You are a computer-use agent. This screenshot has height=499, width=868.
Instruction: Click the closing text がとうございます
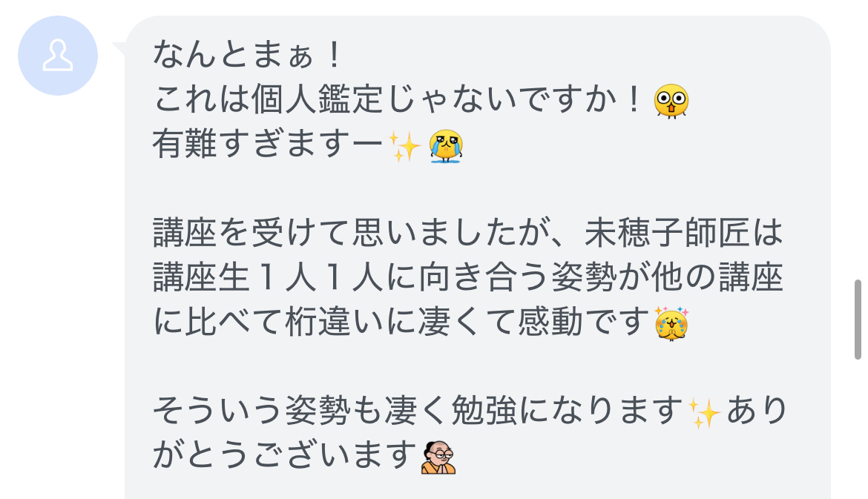click(285, 457)
